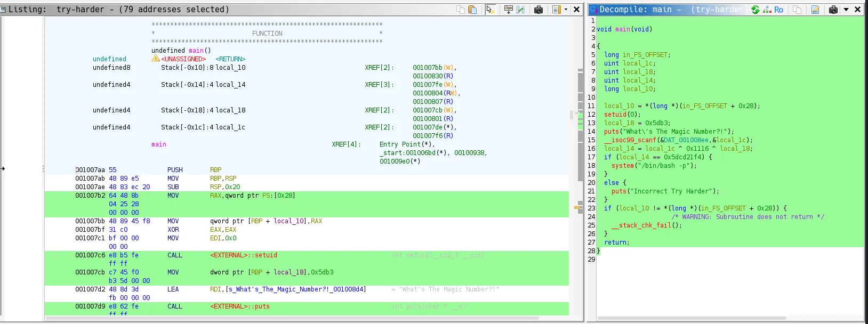Click the Listing panel title icon

pos(3,10)
